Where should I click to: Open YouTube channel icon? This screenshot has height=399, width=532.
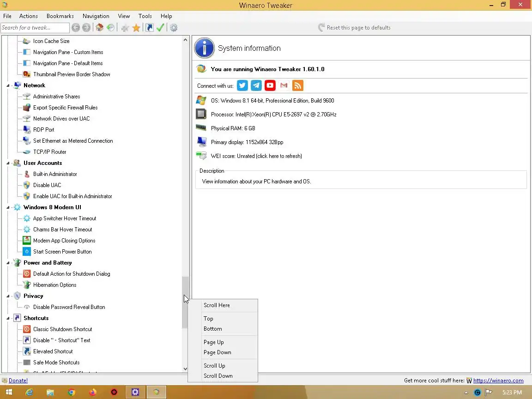[x=270, y=85]
